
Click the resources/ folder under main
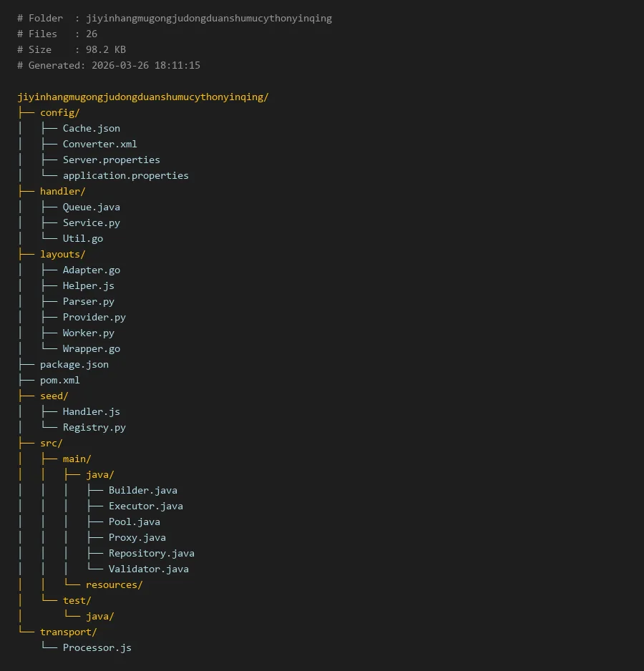coord(114,585)
